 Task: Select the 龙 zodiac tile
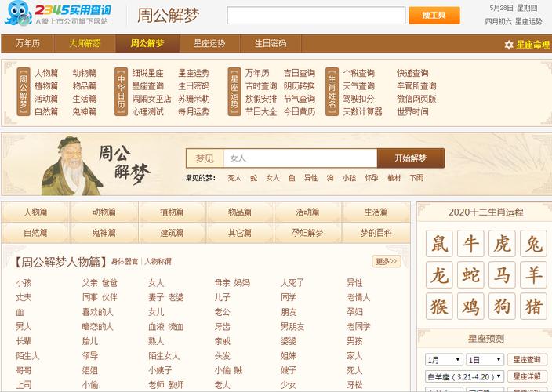(439, 275)
